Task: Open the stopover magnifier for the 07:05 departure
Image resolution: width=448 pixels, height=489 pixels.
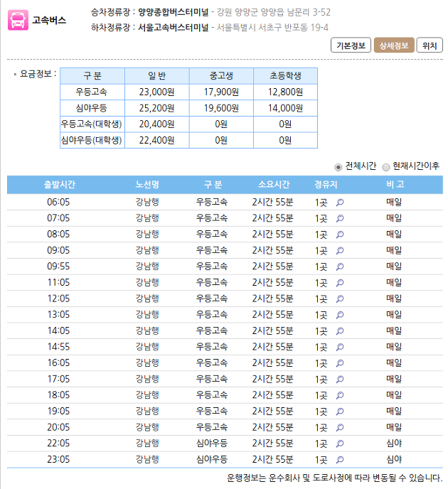Action: tap(340, 218)
